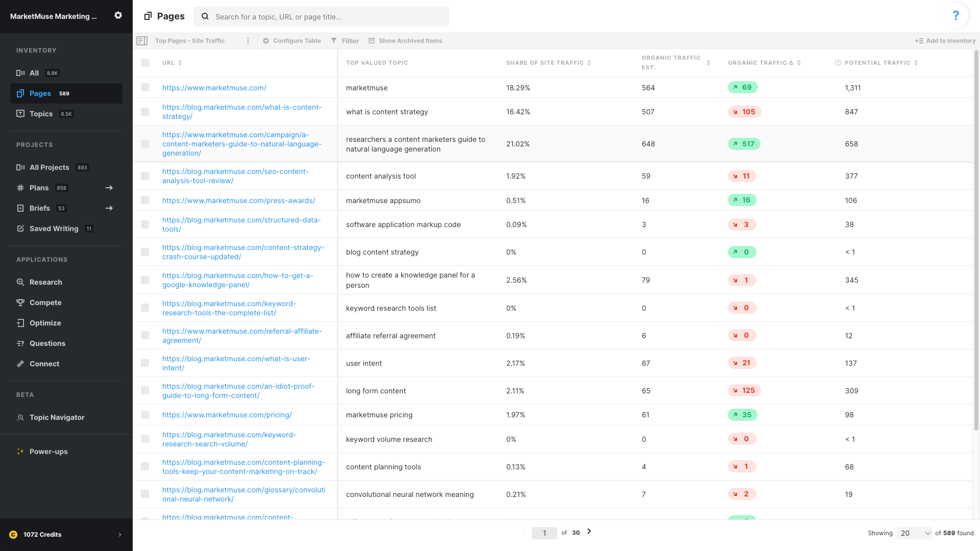980x551 pixels.
Task: Click the Power-ups sparkle icon
Action: (20, 452)
